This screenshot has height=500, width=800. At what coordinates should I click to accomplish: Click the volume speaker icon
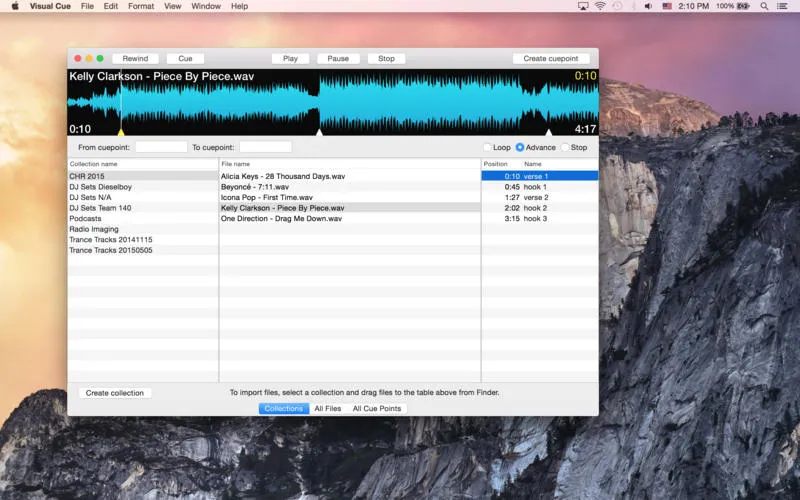click(647, 6)
